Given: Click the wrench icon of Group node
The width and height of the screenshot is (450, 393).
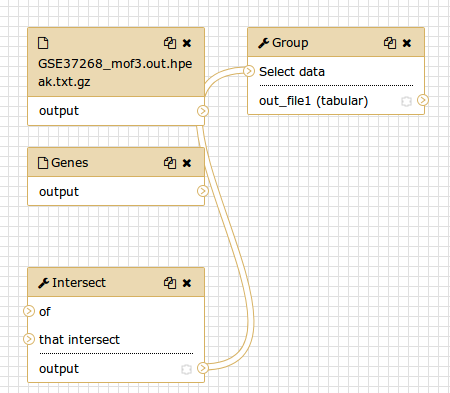Looking at the screenshot, I should point(263,43).
